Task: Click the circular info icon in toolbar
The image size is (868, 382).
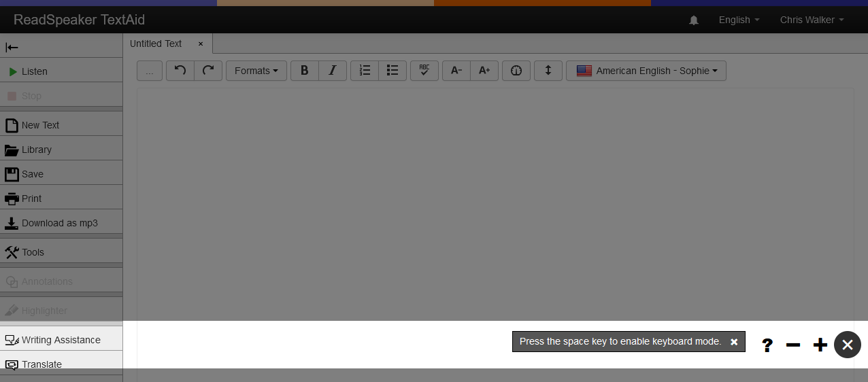Action: tap(516, 71)
